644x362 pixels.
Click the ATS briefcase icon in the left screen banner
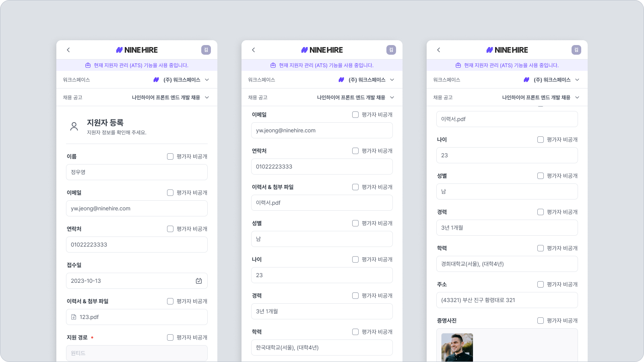88,65
